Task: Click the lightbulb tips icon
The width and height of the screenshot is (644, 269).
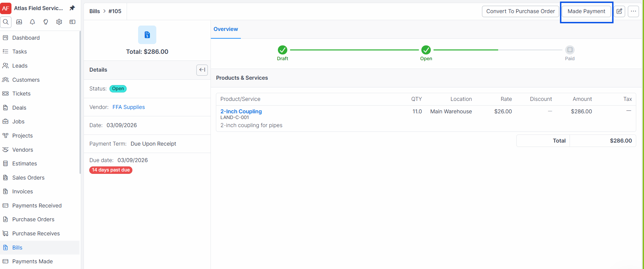Action: (46, 22)
